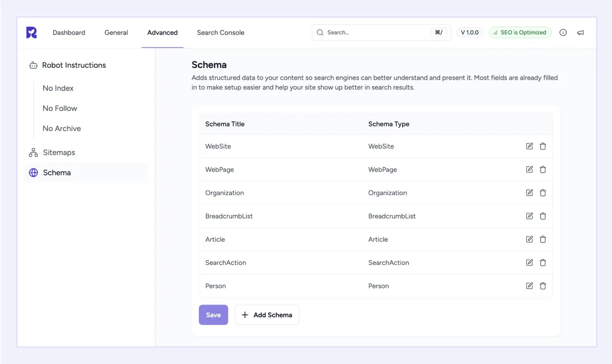Screen dimensions: 612x364
Task: Click the Robot Instructions robot icon
Action: pyautogui.click(x=33, y=65)
